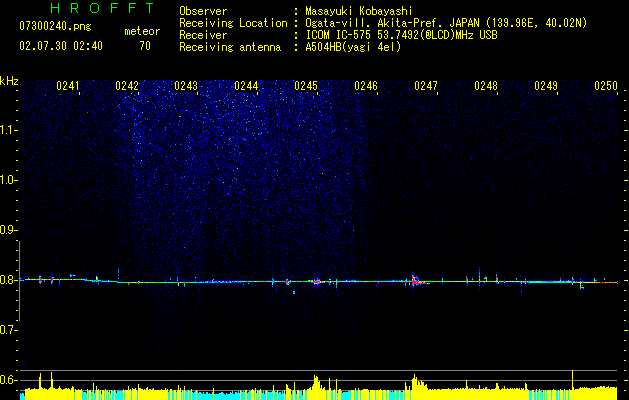The height and width of the screenshot is (400, 629).
Task: Click the 0247 time marker
Action: (426, 86)
